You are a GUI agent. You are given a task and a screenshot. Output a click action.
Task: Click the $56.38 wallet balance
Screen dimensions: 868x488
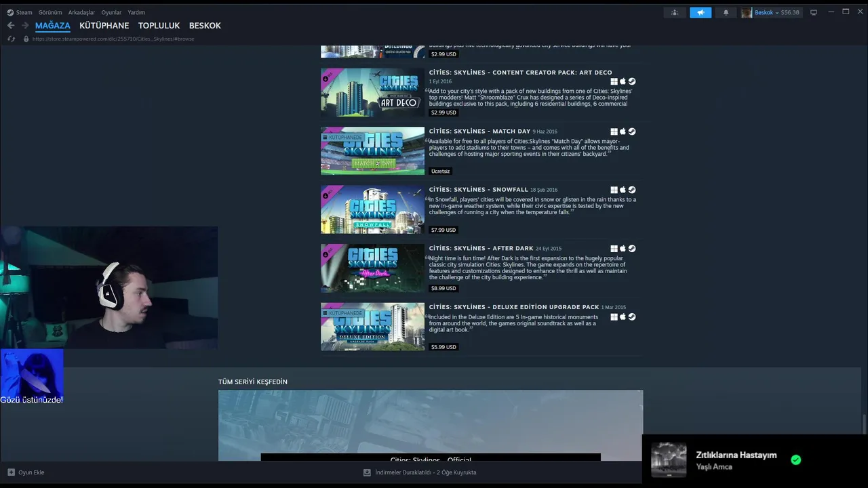[x=790, y=12]
